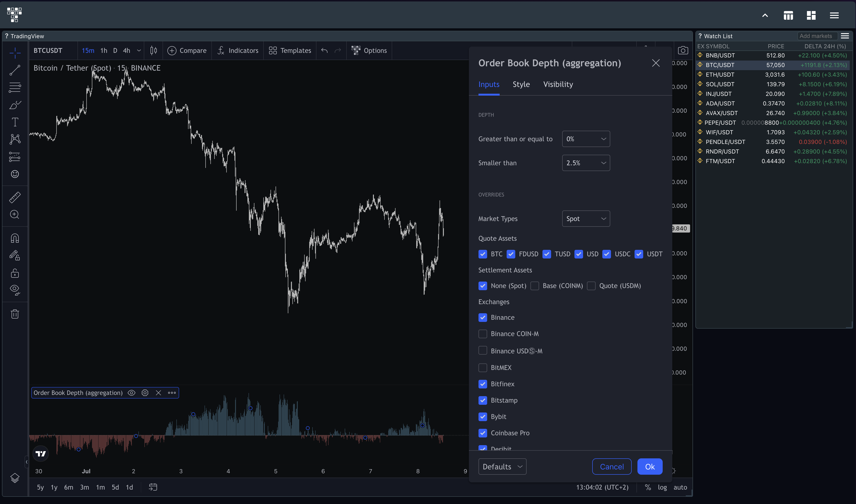Click the Cancel button
The width and height of the screenshot is (856, 504).
[x=611, y=467]
